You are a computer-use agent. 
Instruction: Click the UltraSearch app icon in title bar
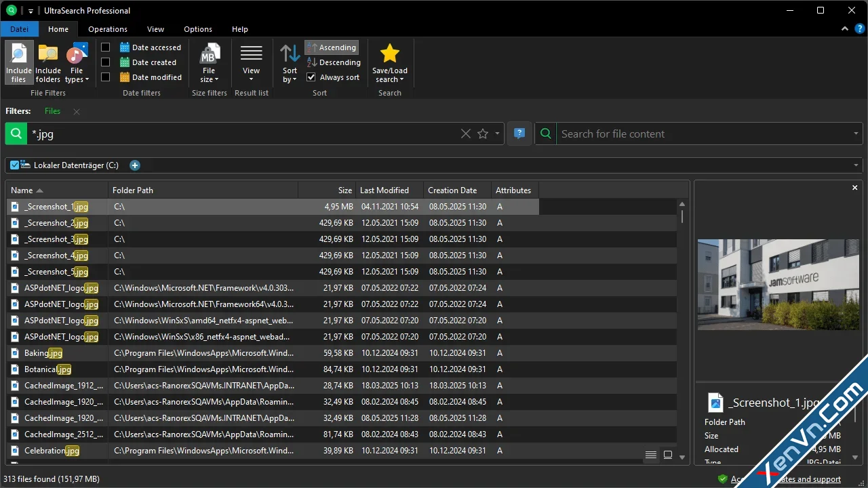click(x=11, y=10)
